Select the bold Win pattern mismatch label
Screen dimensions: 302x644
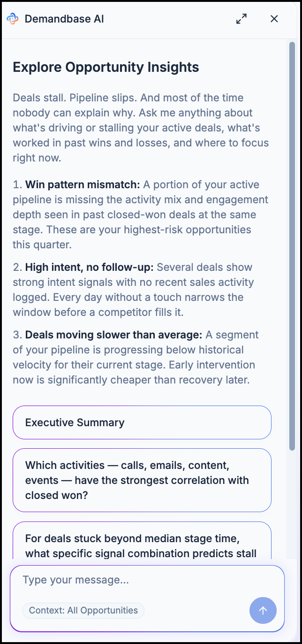tap(83, 184)
